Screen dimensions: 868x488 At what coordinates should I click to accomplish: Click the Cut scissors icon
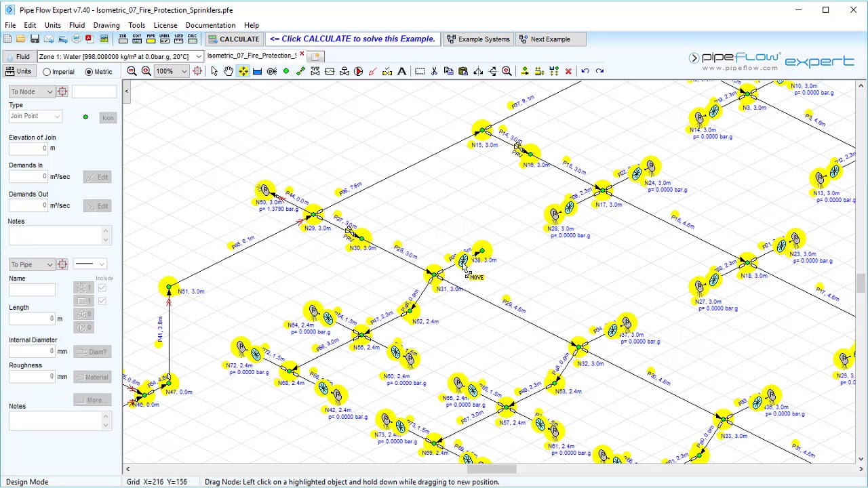[x=435, y=71]
